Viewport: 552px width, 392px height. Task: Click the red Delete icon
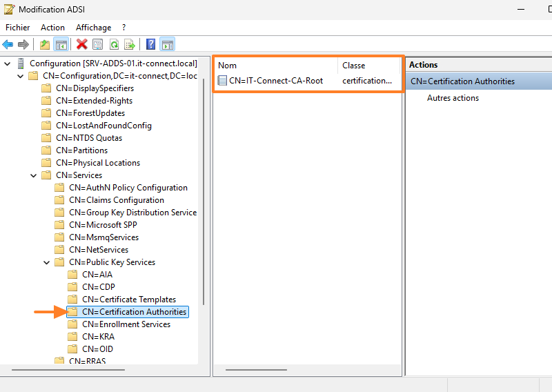pyautogui.click(x=82, y=45)
